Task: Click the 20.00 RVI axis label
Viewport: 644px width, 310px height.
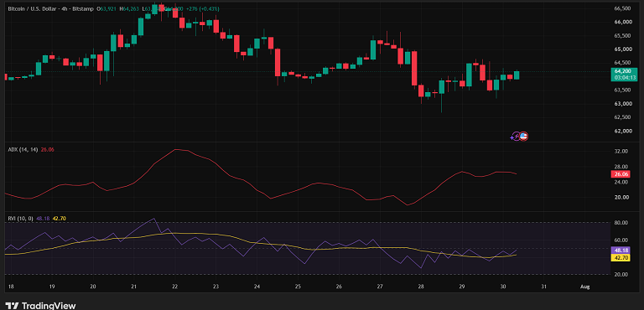Action: point(621,274)
